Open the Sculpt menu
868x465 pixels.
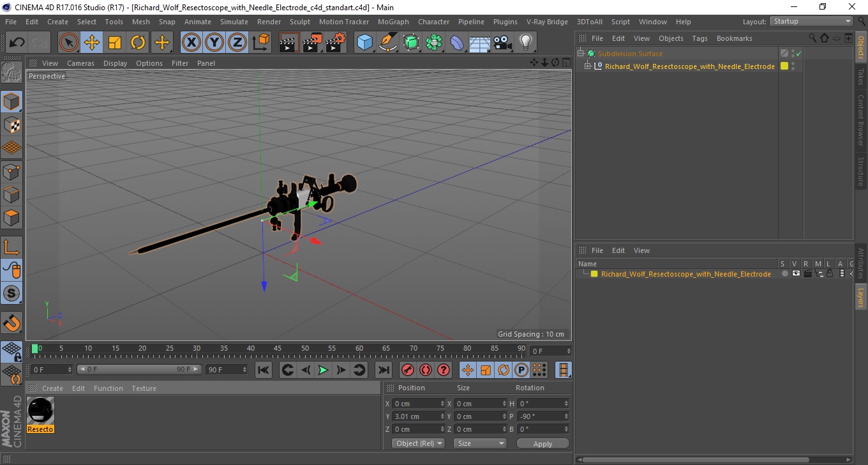point(300,22)
